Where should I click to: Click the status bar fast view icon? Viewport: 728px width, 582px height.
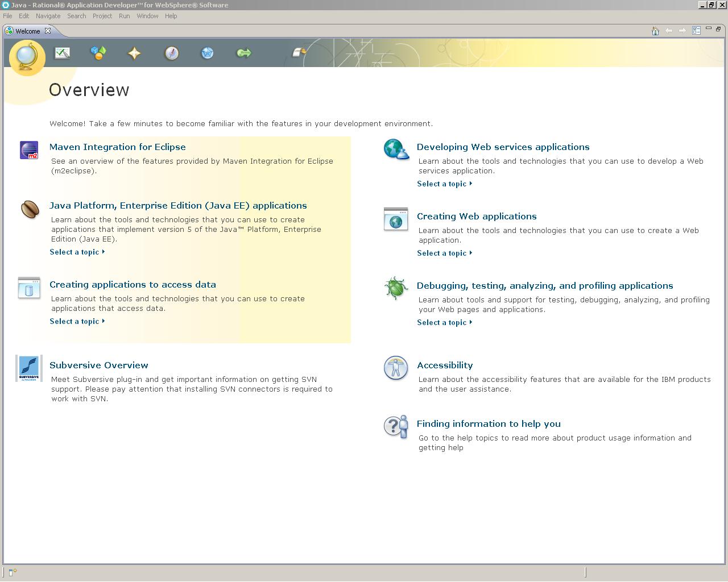pos(13,572)
